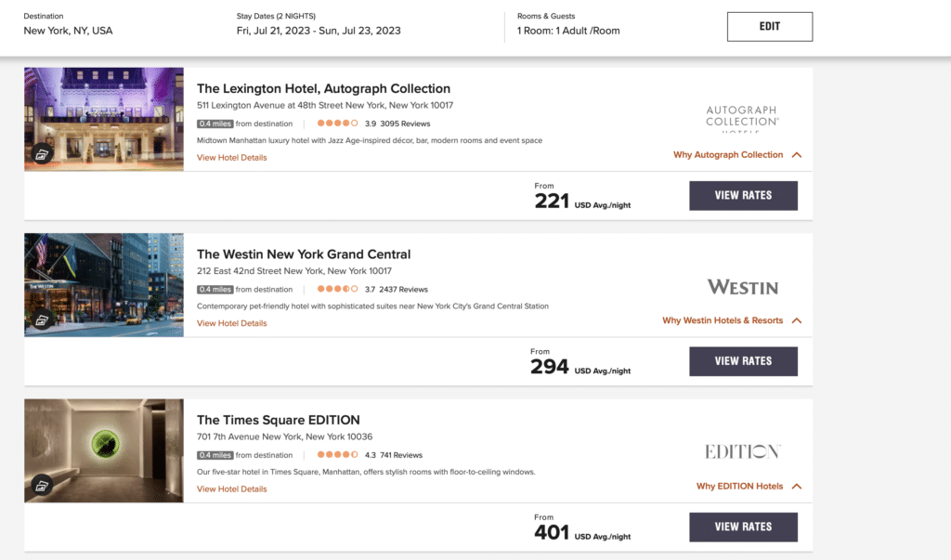Open photo gallery icon on Lexington Hotel image
This screenshot has height=560, width=951.
pyautogui.click(x=42, y=155)
